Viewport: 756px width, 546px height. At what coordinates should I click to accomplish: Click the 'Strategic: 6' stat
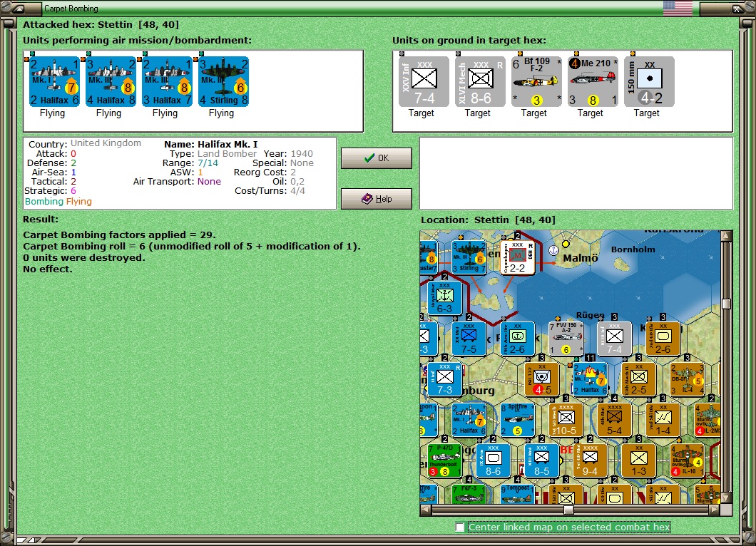pos(50,191)
